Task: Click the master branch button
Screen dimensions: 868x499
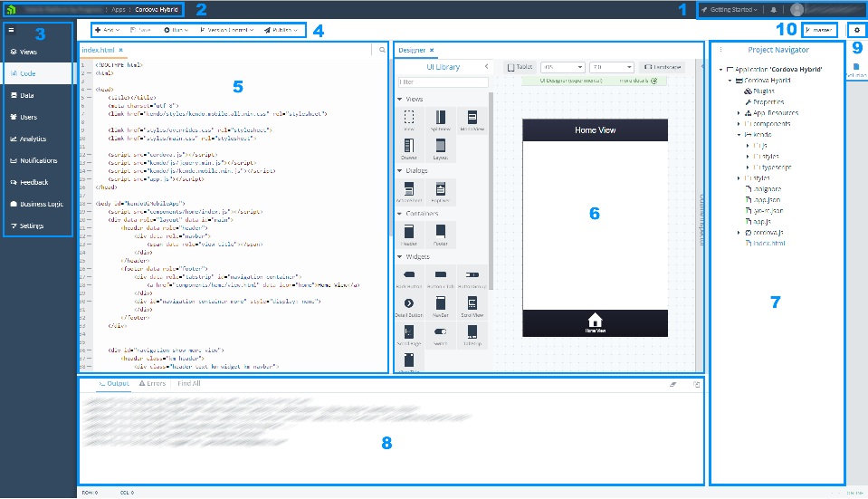Action: [x=819, y=31]
